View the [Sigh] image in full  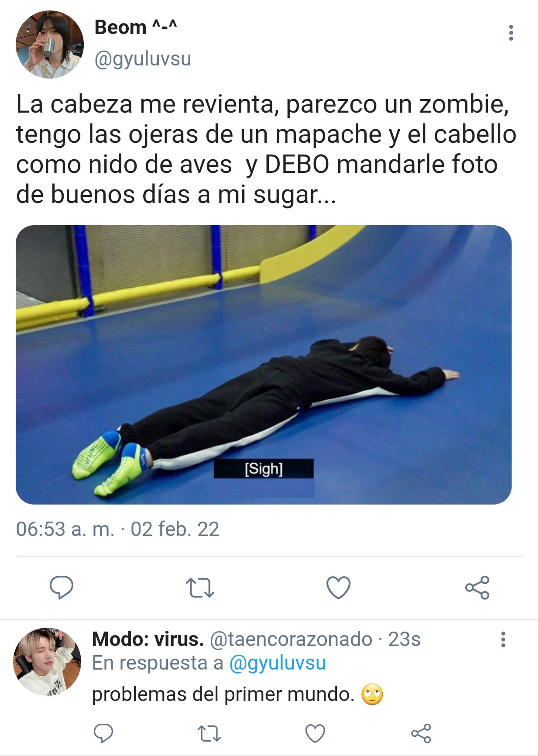coord(264,364)
